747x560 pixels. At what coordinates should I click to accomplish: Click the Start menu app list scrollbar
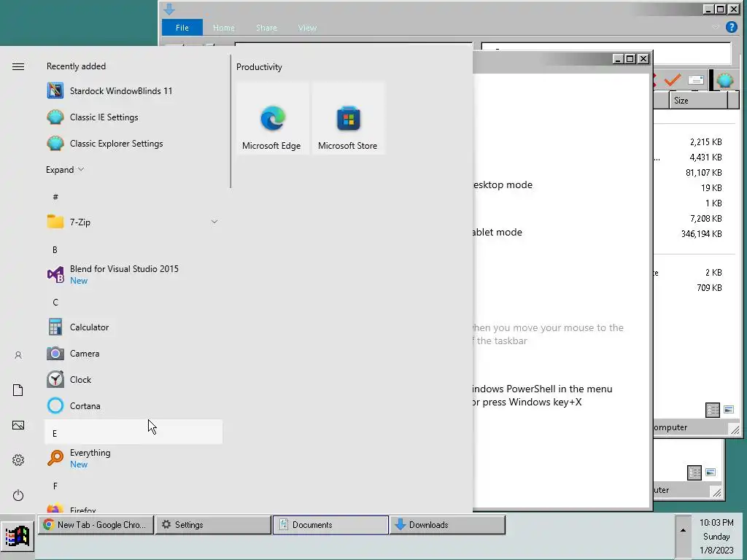click(x=231, y=122)
